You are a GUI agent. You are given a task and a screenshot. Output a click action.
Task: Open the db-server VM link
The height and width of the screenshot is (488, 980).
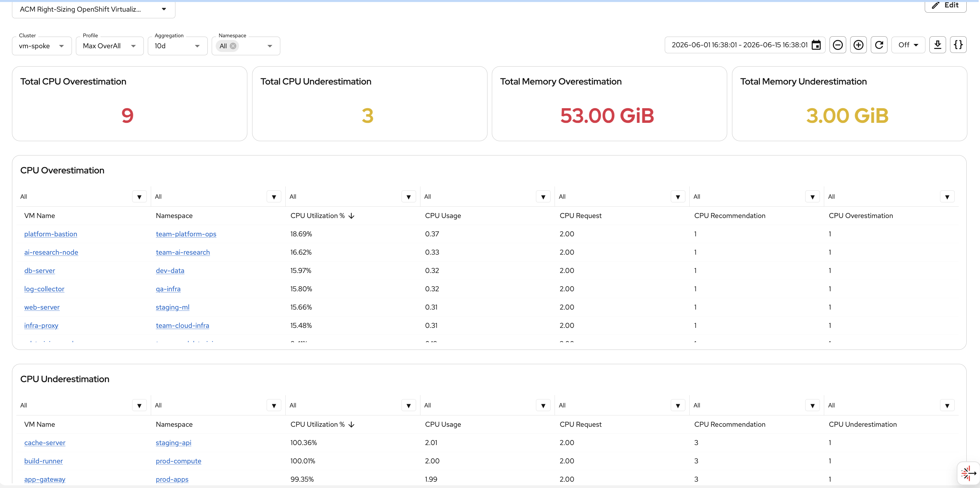tap(40, 270)
